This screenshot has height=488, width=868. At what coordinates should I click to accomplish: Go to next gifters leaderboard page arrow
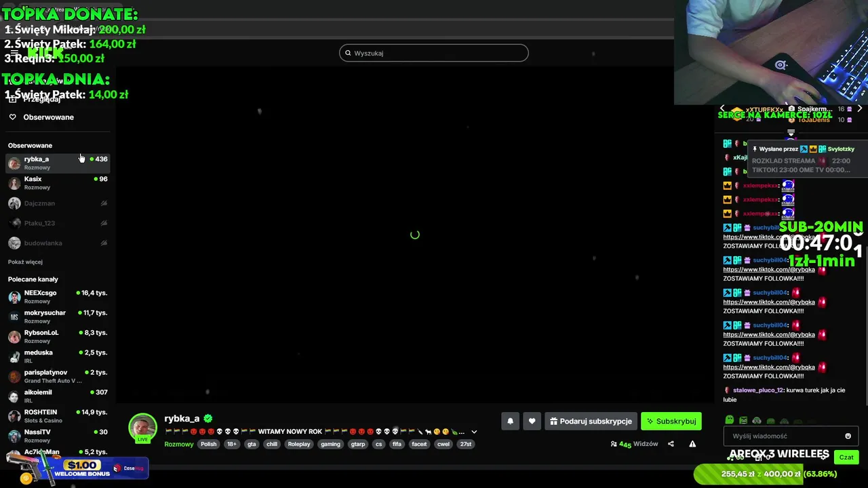859,108
